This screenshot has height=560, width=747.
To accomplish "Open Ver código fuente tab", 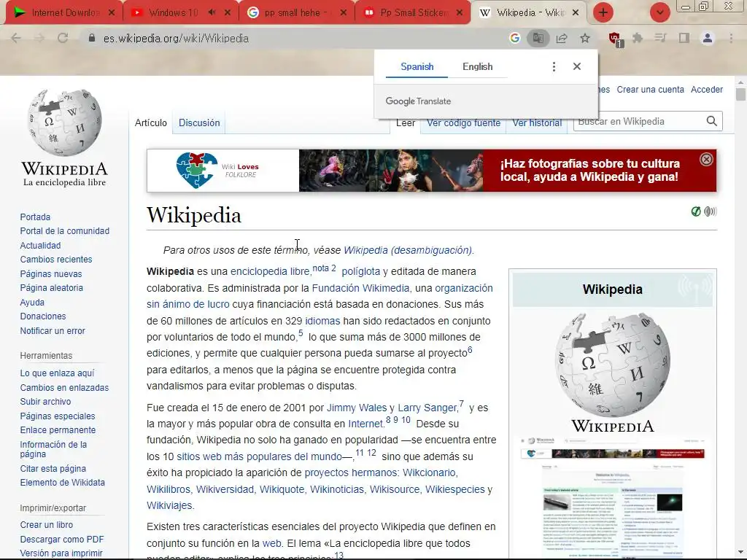I will 463,122.
